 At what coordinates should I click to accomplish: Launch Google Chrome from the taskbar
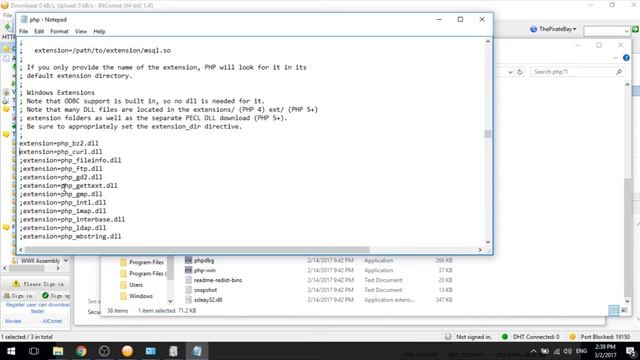click(81, 351)
